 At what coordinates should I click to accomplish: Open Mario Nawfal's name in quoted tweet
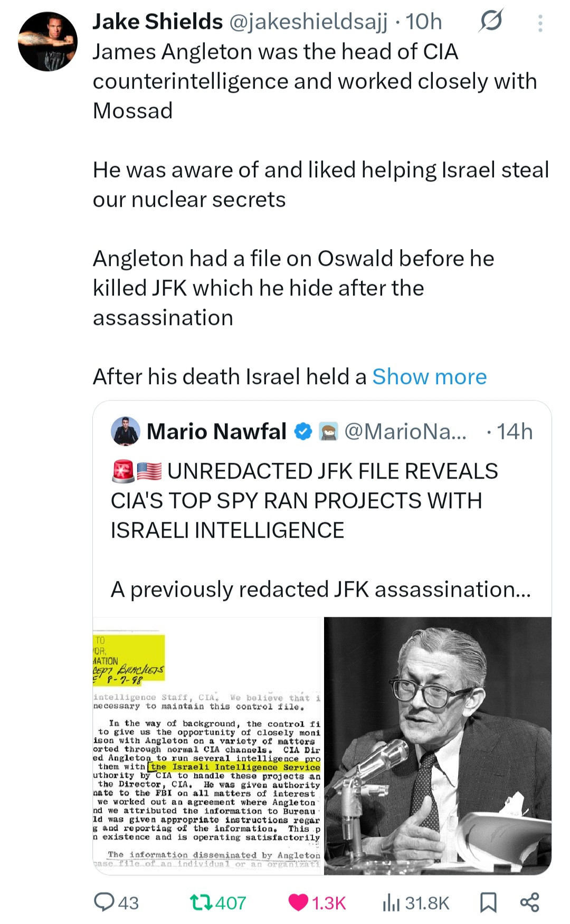216,432
